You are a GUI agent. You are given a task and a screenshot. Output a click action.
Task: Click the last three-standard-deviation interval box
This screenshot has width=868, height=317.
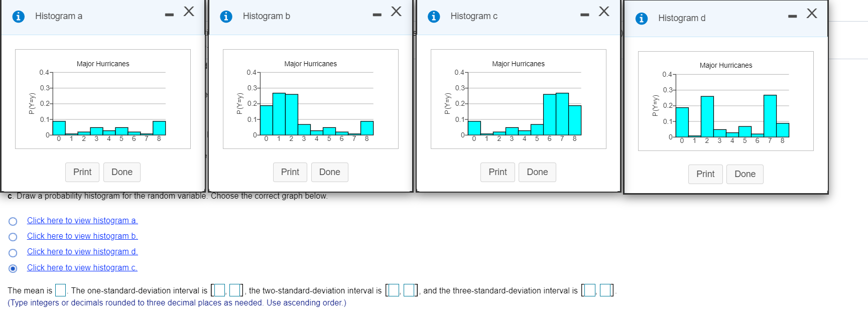click(605, 290)
